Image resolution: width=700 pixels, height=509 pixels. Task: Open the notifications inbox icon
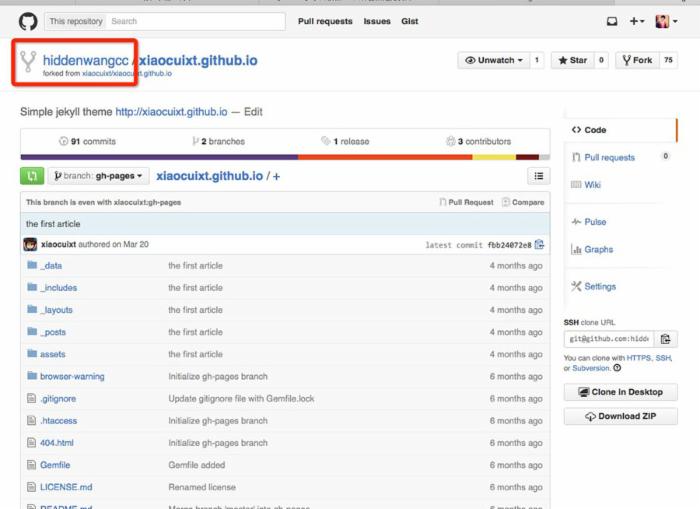[x=612, y=21]
